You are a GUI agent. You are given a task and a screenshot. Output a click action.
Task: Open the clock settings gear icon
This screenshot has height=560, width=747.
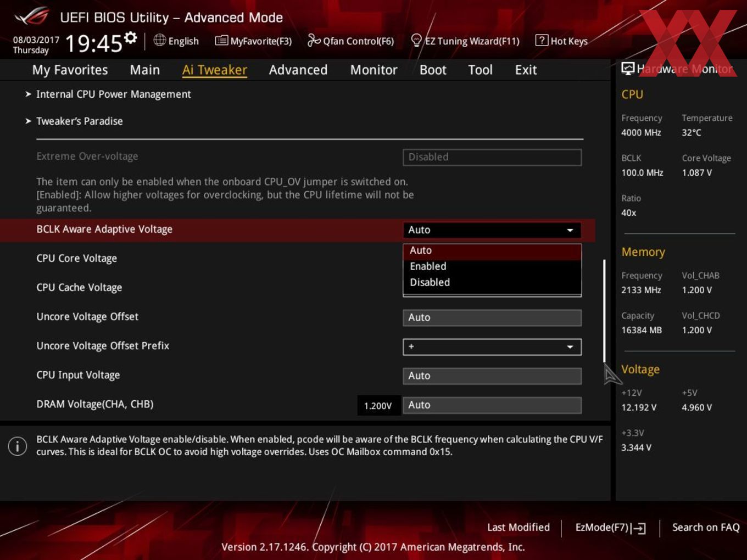point(130,37)
